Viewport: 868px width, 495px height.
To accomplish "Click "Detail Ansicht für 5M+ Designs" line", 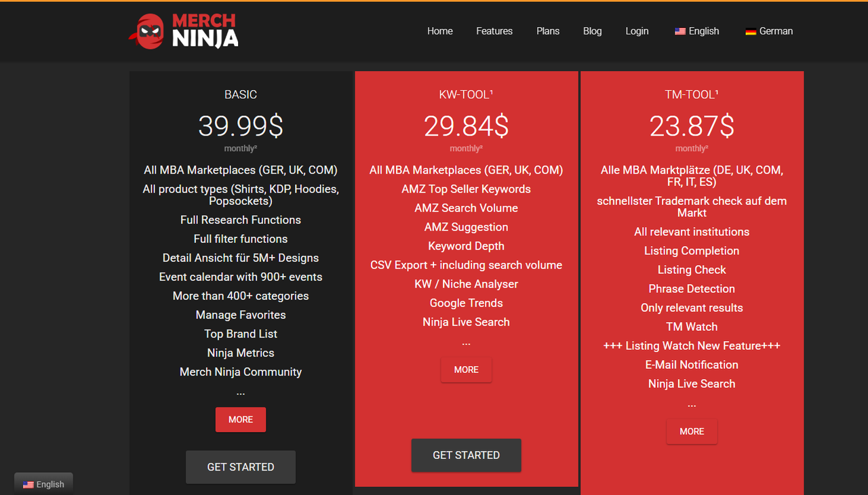I will point(241,258).
